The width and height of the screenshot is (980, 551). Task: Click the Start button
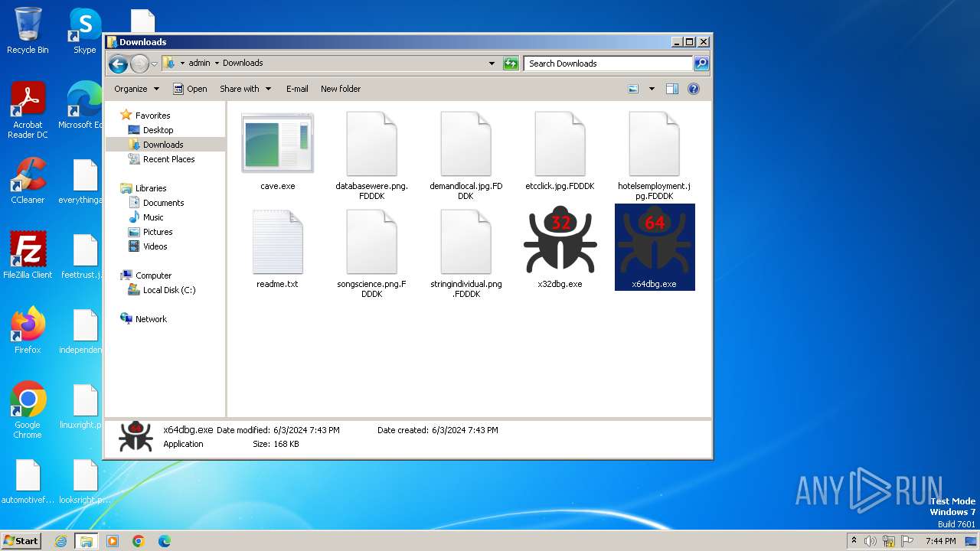pos(21,541)
